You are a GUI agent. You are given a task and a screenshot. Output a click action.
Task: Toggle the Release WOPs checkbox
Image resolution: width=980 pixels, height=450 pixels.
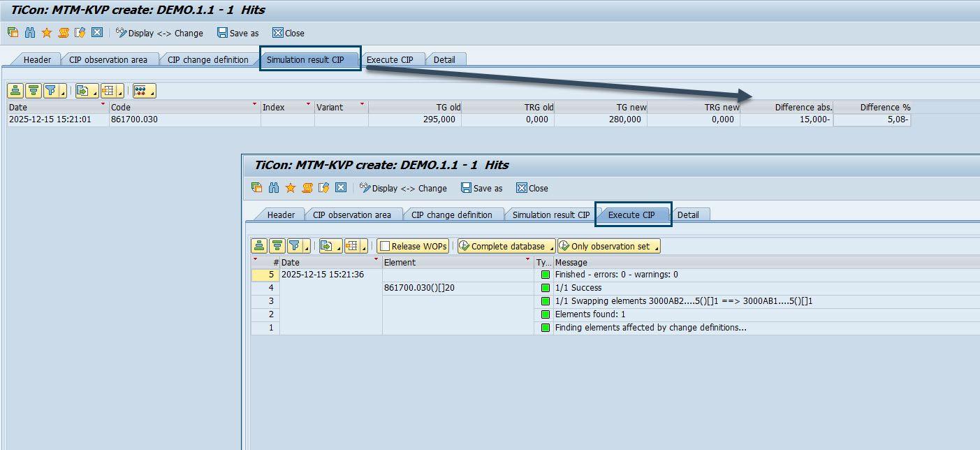click(x=385, y=246)
